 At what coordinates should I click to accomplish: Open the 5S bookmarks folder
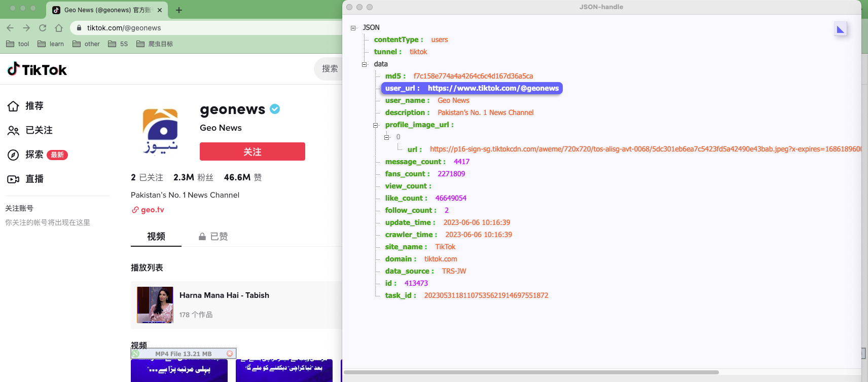coord(118,44)
